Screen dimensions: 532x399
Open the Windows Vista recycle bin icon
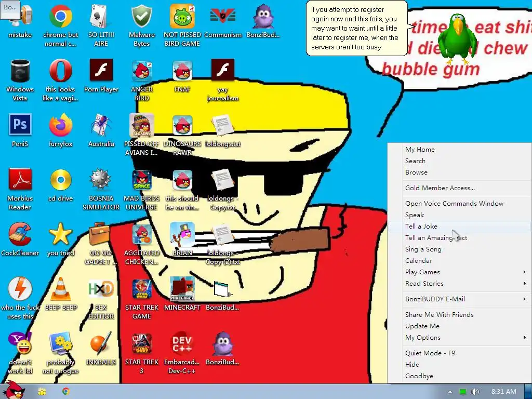click(x=20, y=71)
